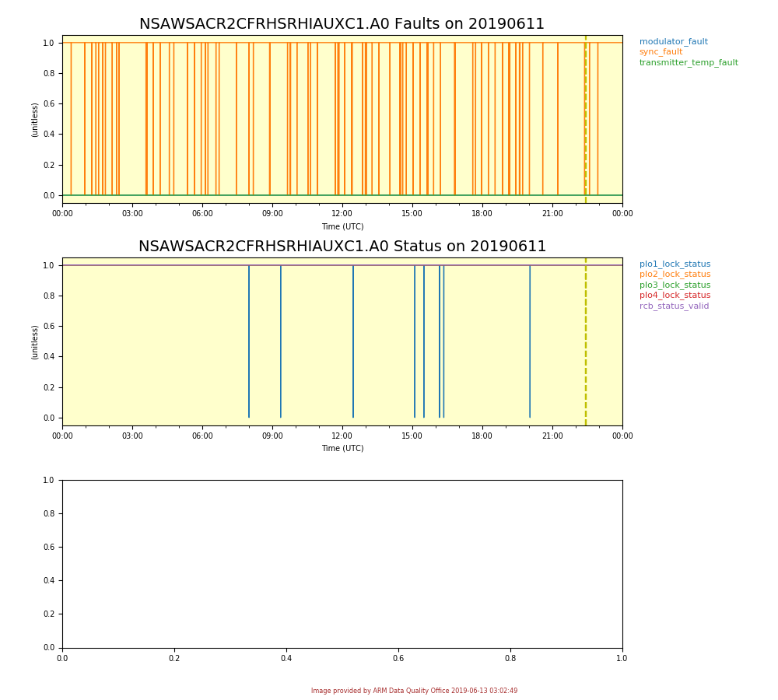Click the plo1_lock_status legend entry
The image size is (778, 700).
[675, 264]
